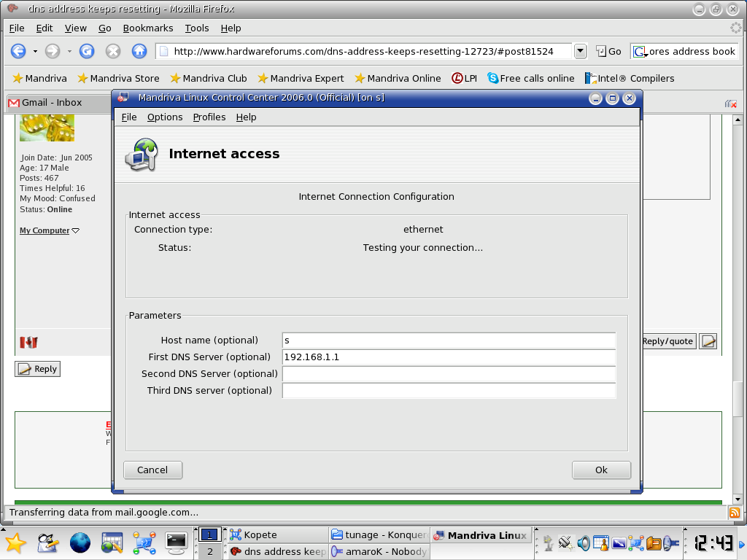The width and height of the screenshot is (747, 560).
Task: Open Free calls online Skype bookmark
Action: 531,78
